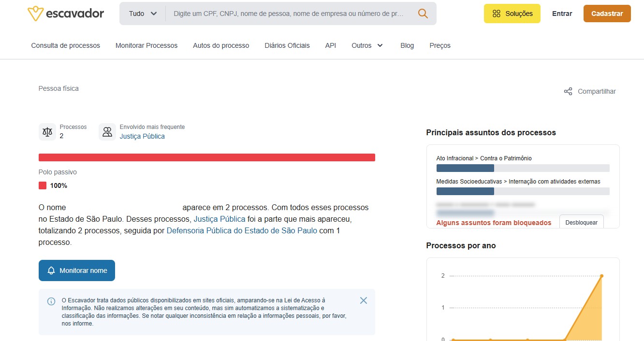Click the orange search magnifier icon

click(x=423, y=14)
